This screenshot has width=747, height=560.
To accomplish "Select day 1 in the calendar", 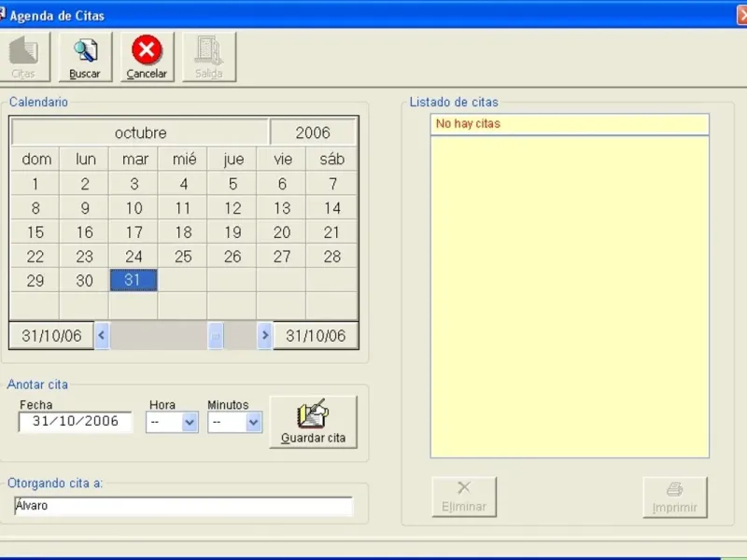I will (35, 183).
